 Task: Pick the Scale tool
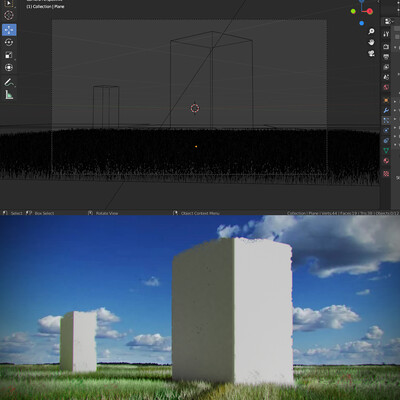pos(9,55)
